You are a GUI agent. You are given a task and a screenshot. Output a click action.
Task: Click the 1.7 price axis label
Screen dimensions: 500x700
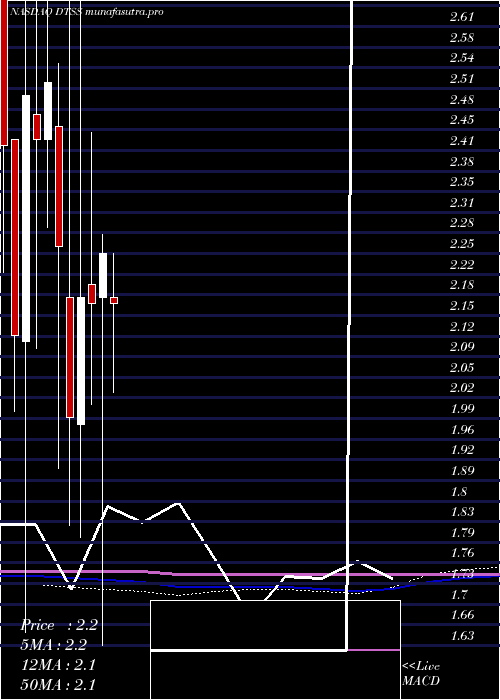(x=459, y=594)
